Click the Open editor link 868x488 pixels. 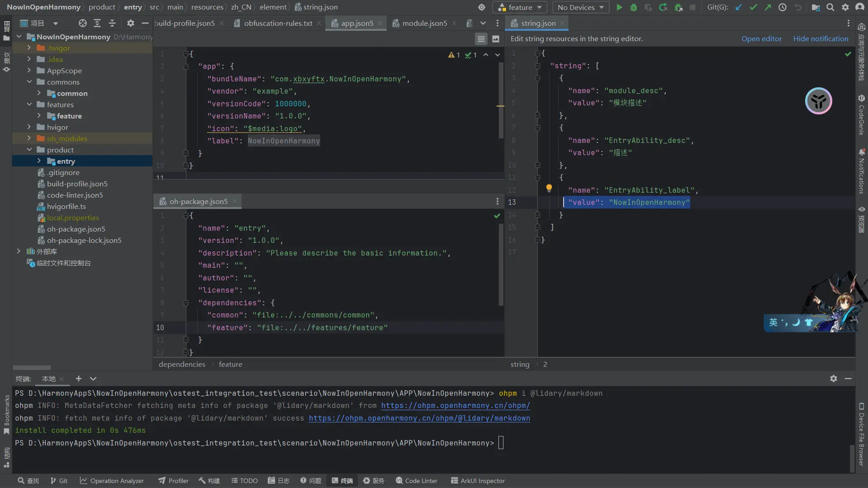pyautogui.click(x=761, y=39)
